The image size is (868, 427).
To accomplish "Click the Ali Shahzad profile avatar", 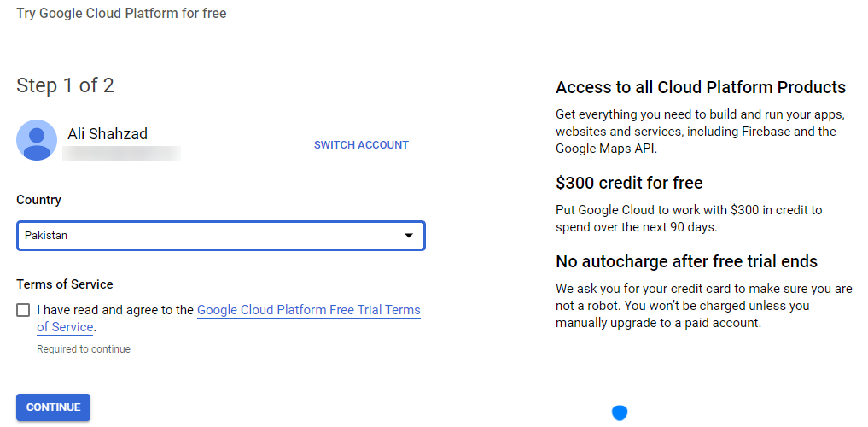I will click(37, 140).
